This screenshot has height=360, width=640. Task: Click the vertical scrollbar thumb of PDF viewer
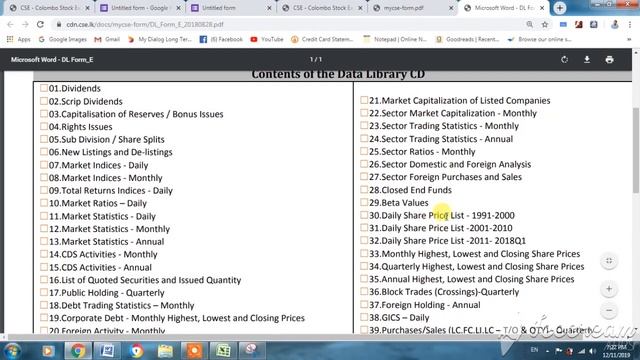coord(636,150)
